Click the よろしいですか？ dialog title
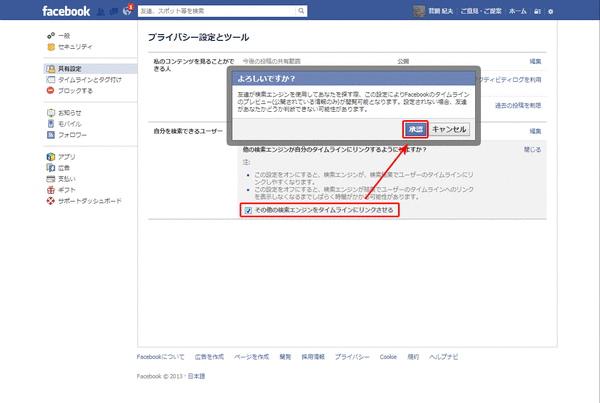Screen dimensions: 600x403 tap(266, 78)
